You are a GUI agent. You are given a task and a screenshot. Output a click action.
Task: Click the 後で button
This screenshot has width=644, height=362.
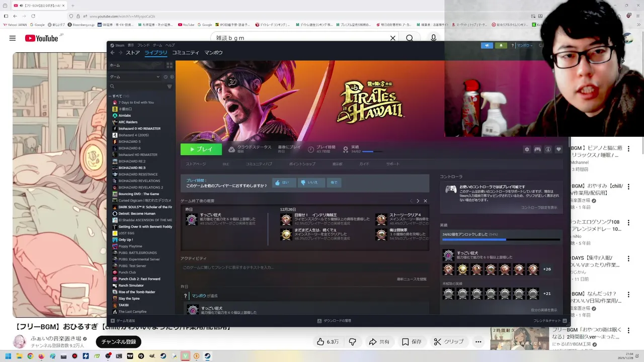click(334, 183)
